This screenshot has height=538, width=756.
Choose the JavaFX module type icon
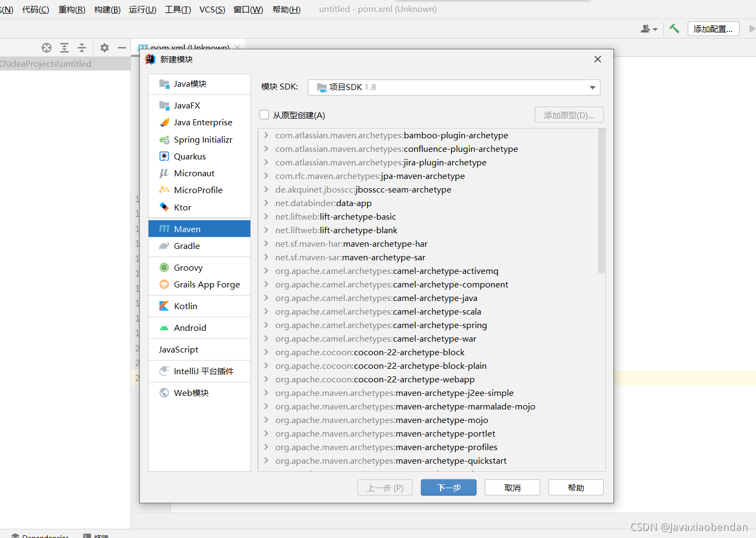[x=164, y=105]
